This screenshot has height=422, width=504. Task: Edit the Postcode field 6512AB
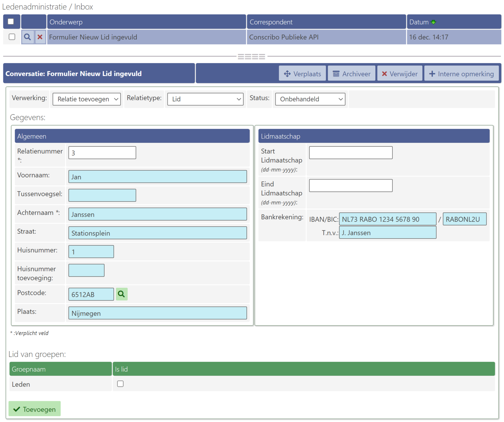pos(91,294)
